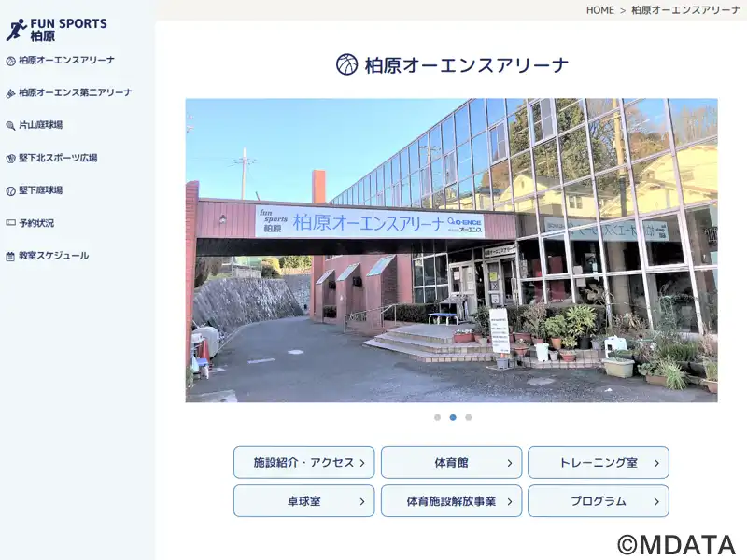Select the first carousel slide dot

pos(437,417)
